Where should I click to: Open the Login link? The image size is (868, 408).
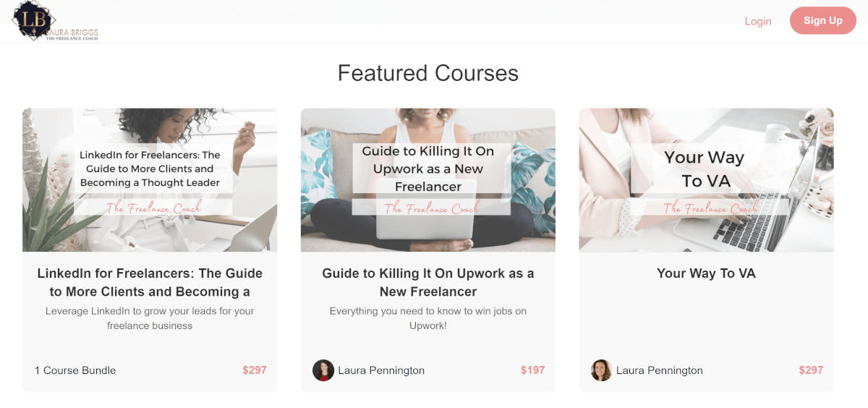point(758,21)
